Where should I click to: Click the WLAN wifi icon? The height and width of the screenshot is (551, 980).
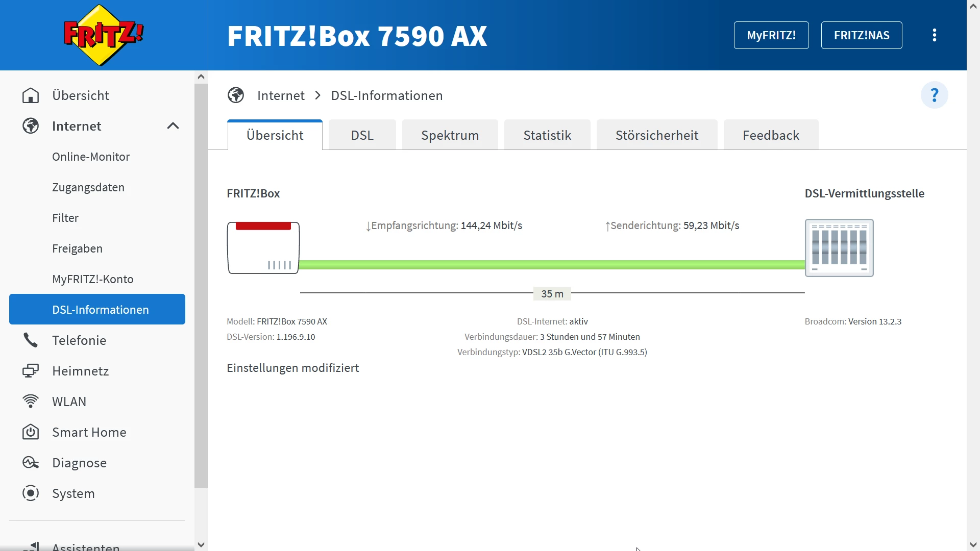pyautogui.click(x=31, y=402)
